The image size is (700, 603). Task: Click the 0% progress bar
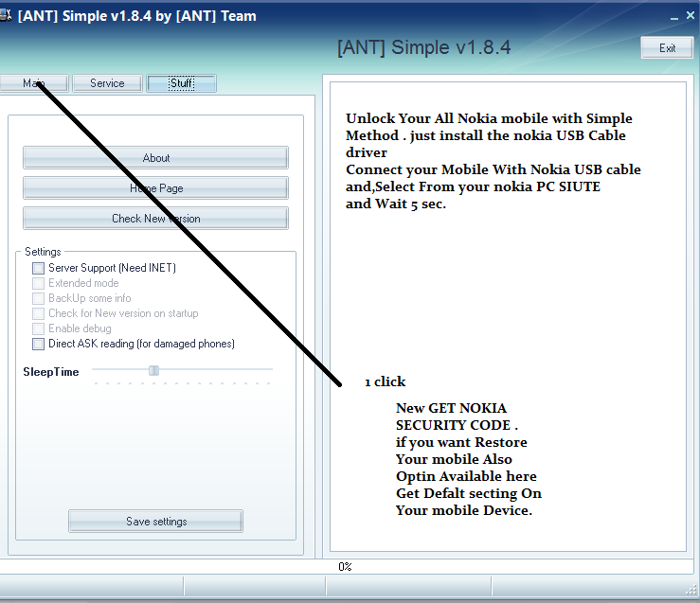pyautogui.click(x=347, y=567)
